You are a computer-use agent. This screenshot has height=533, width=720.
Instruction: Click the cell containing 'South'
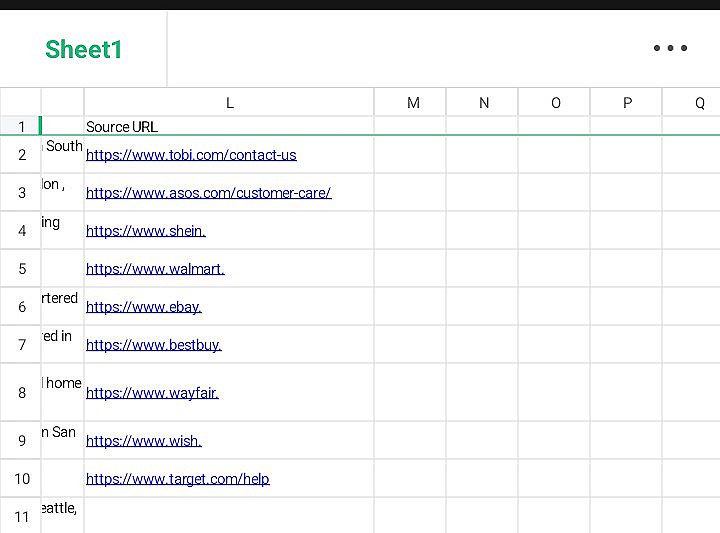point(62,155)
